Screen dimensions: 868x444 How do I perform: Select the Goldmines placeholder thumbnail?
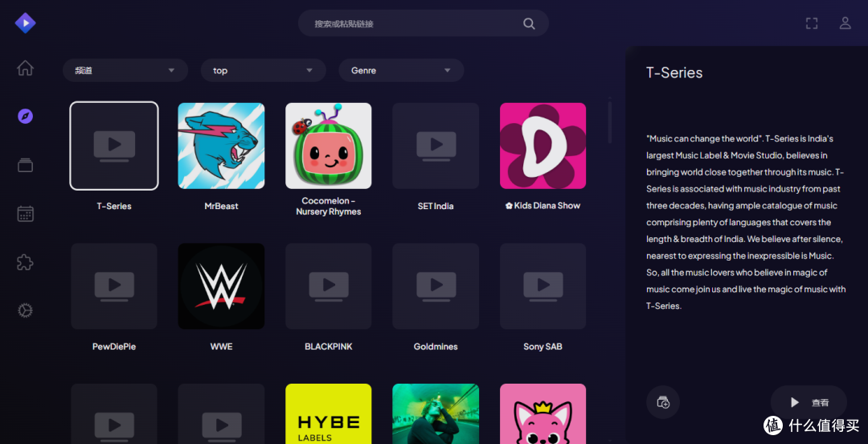click(436, 286)
